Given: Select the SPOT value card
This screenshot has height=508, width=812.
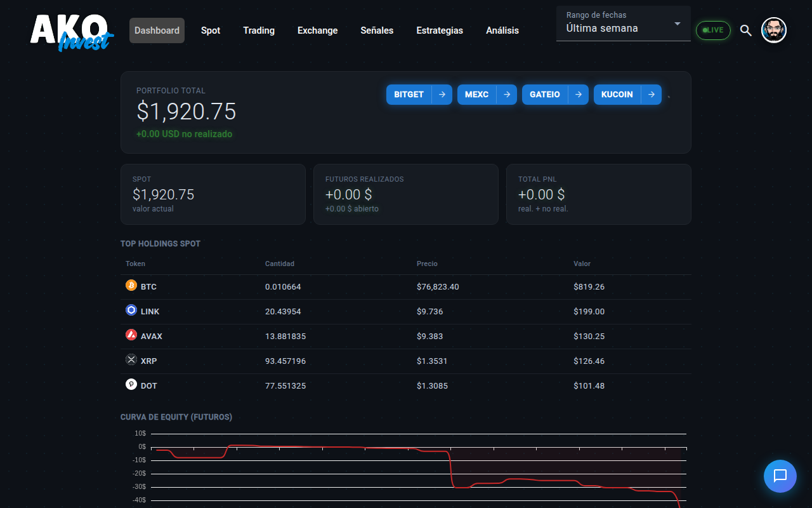Looking at the screenshot, I should 213,194.
